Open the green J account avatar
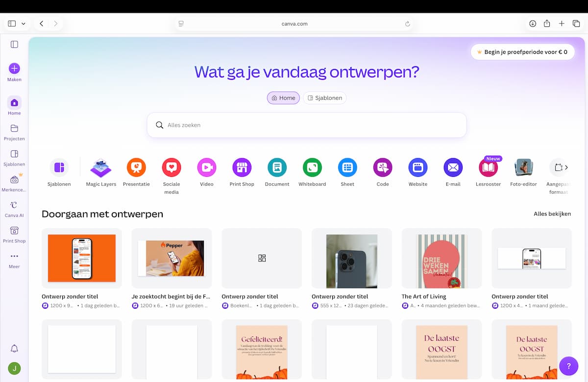 tap(14, 368)
